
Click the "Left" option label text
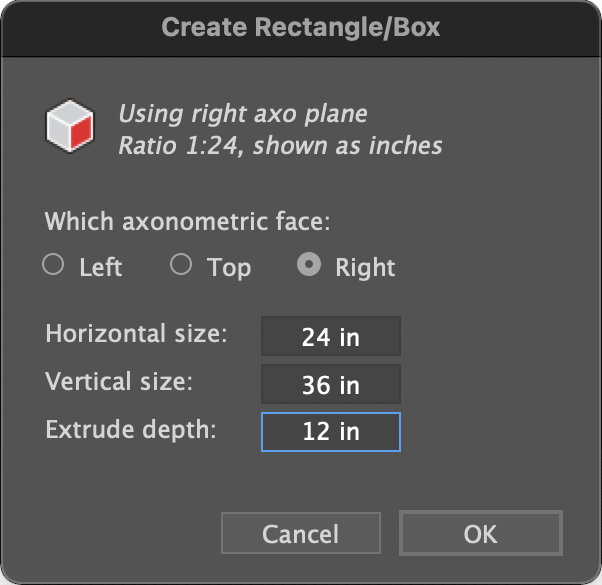pos(101,267)
